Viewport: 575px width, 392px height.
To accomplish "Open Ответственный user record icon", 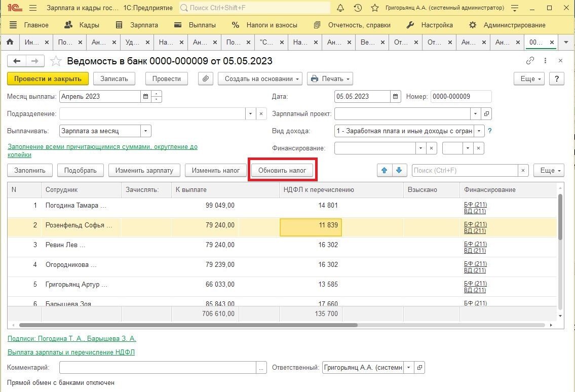I will pos(419,367).
